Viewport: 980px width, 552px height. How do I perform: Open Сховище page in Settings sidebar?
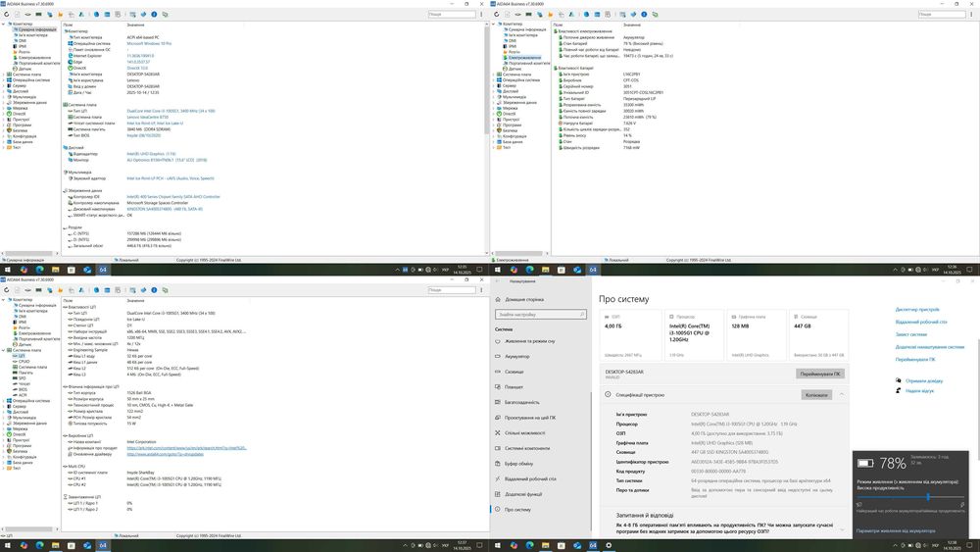point(514,372)
